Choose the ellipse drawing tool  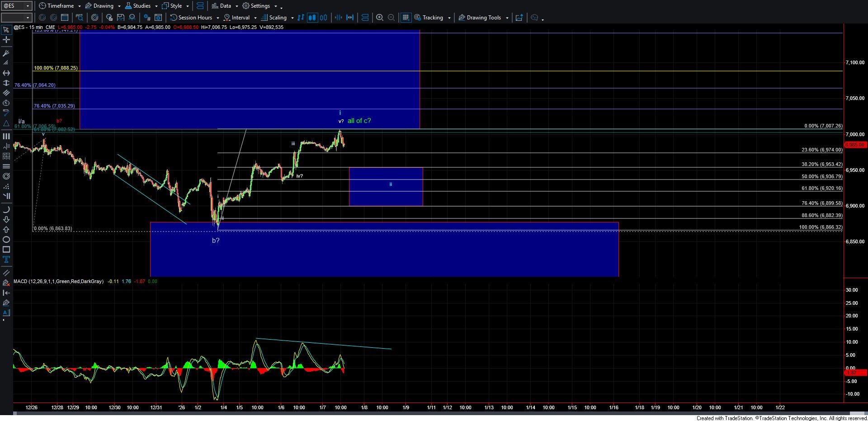click(x=6, y=240)
